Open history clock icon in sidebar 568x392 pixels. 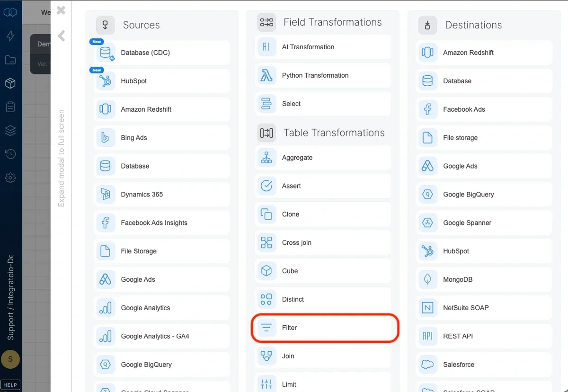tap(10, 154)
